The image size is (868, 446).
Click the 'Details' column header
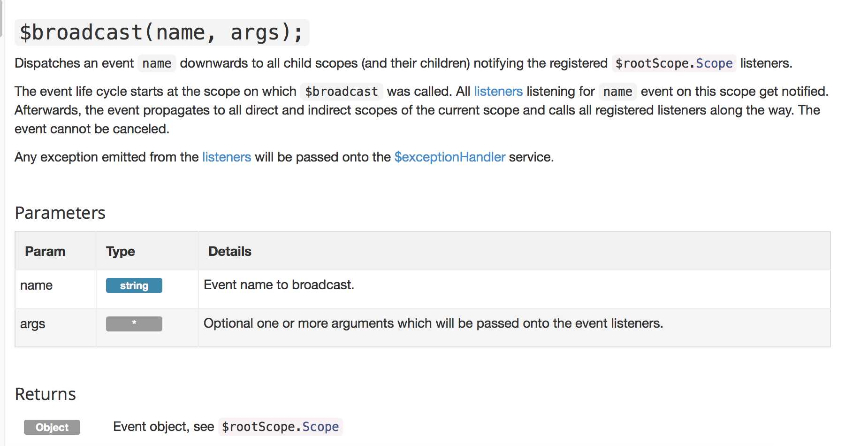pyautogui.click(x=230, y=251)
